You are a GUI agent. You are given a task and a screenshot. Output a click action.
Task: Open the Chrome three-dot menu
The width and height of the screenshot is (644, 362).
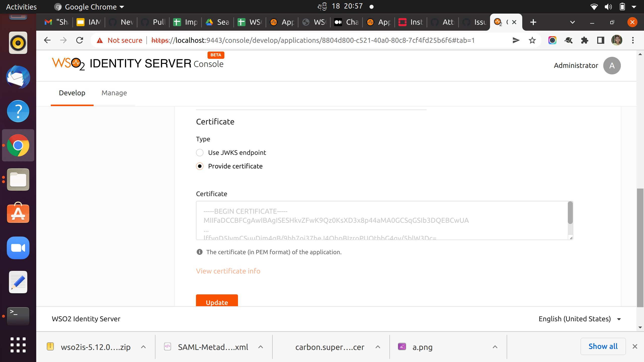(633, 40)
